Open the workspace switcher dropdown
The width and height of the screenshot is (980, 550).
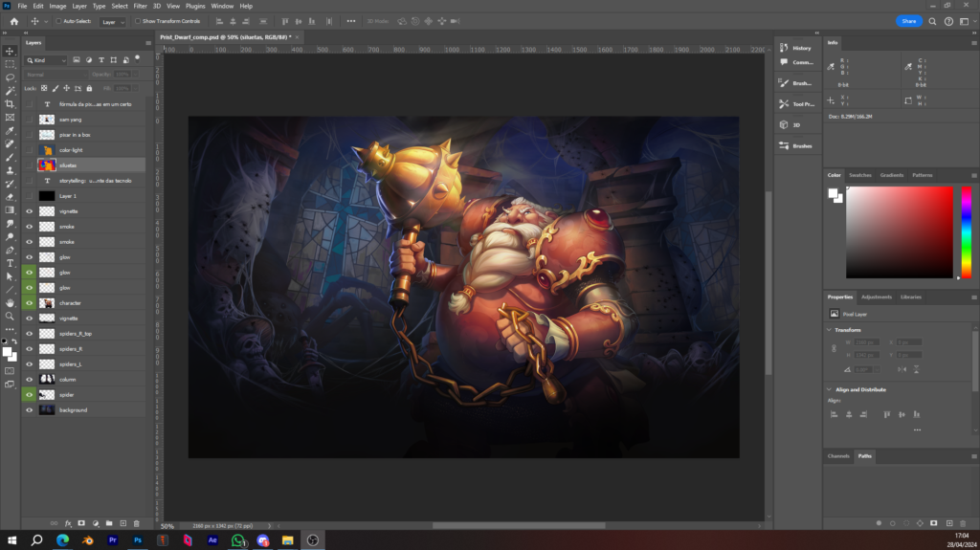(967, 21)
